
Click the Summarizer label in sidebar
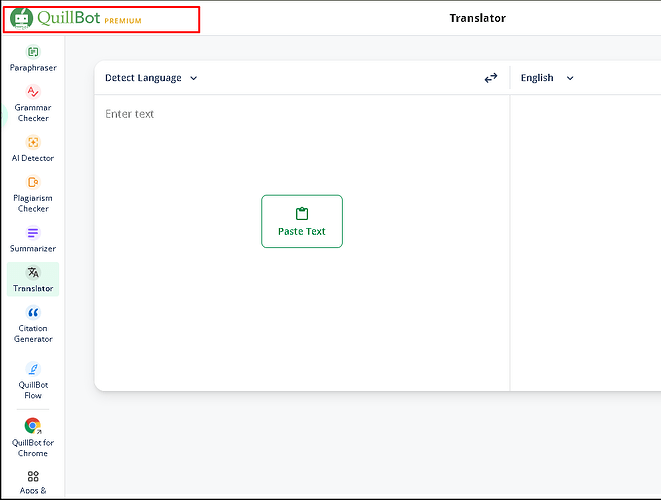click(x=33, y=248)
